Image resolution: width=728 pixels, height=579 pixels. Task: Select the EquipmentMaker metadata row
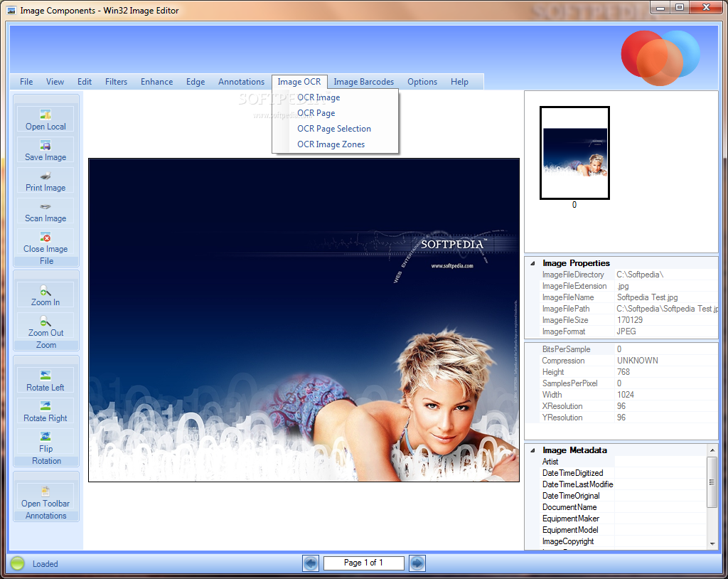pyautogui.click(x=623, y=519)
